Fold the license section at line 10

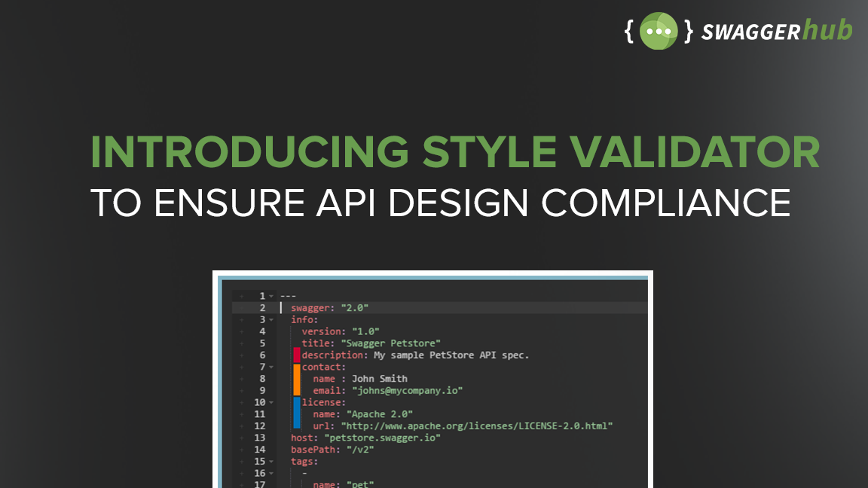coord(270,403)
